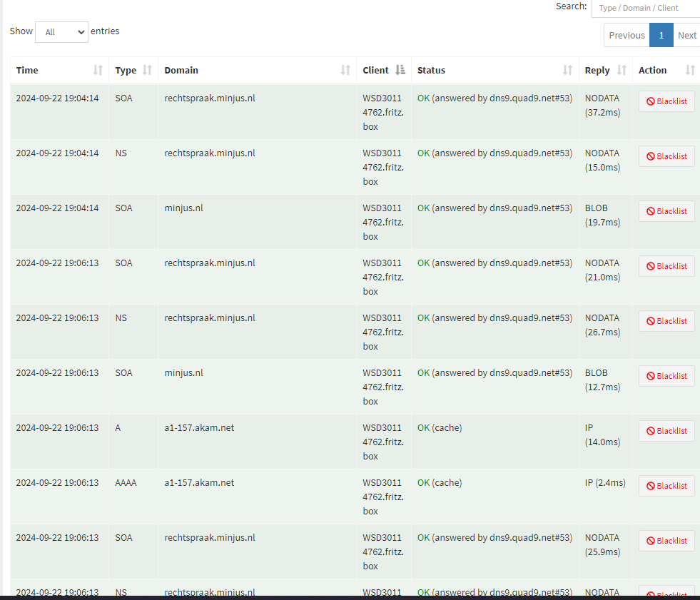Sort the Reply column via its arrows icon
Viewport: 700px width, 600px height.
622,70
